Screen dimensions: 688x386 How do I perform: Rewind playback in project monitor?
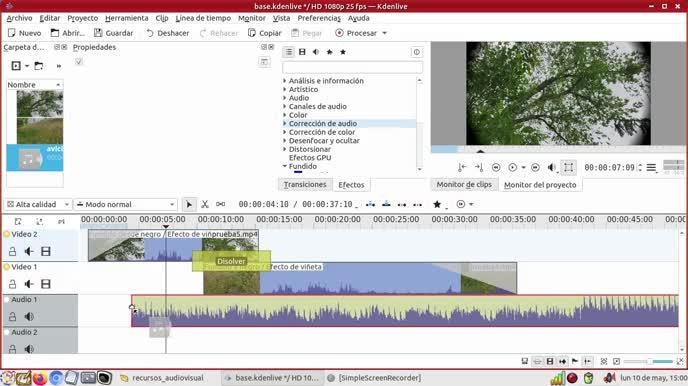pos(496,168)
